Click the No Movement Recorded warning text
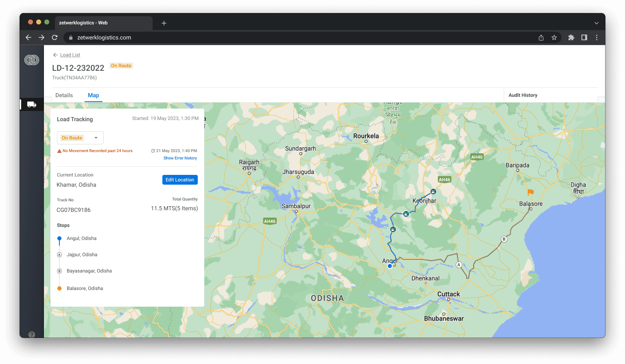The width and height of the screenshot is (625, 364). coord(98,151)
